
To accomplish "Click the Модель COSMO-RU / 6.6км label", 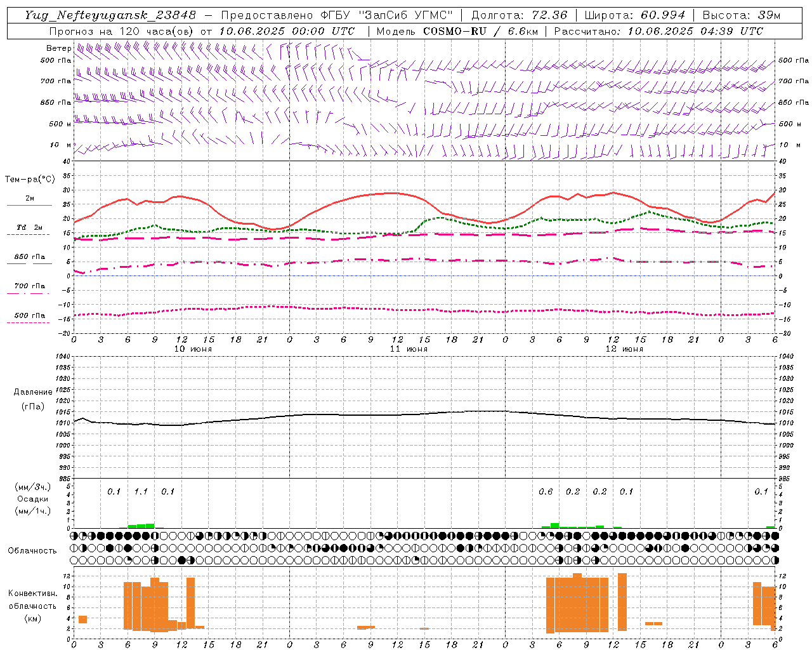I will coord(456,31).
